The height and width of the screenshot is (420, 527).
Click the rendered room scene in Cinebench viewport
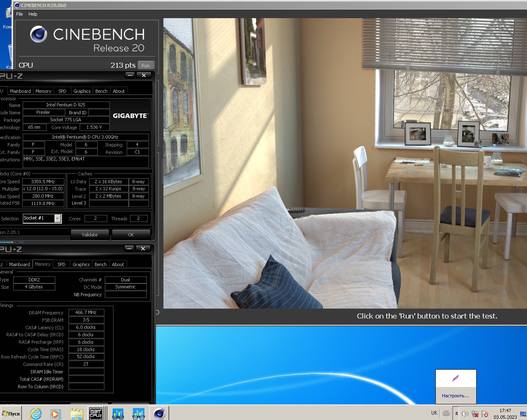[345, 163]
